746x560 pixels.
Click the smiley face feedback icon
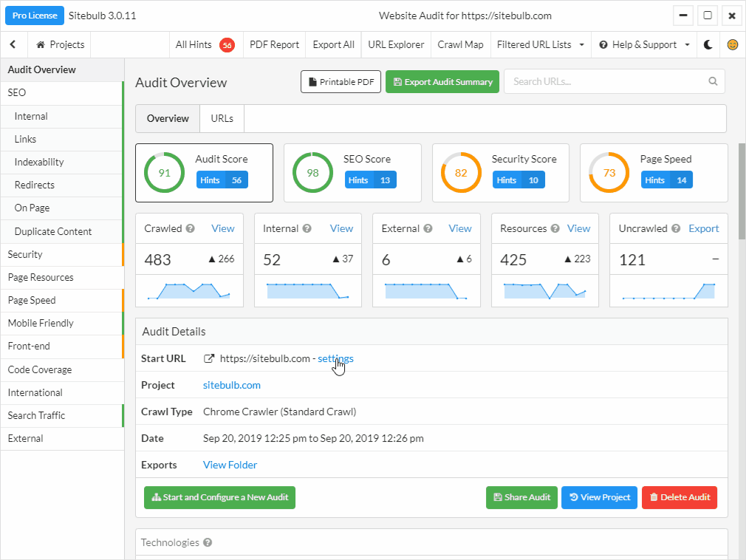tap(733, 45)
